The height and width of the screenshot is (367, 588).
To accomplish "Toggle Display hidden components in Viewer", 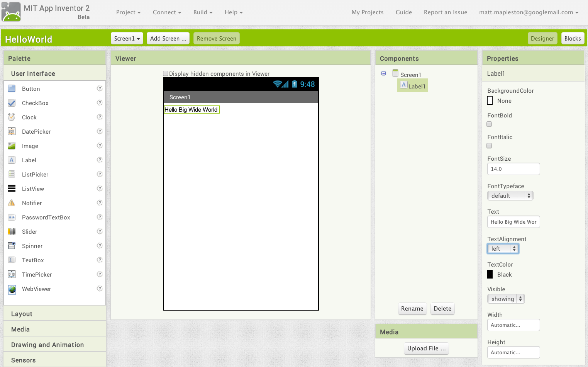I will pos(166,73).
